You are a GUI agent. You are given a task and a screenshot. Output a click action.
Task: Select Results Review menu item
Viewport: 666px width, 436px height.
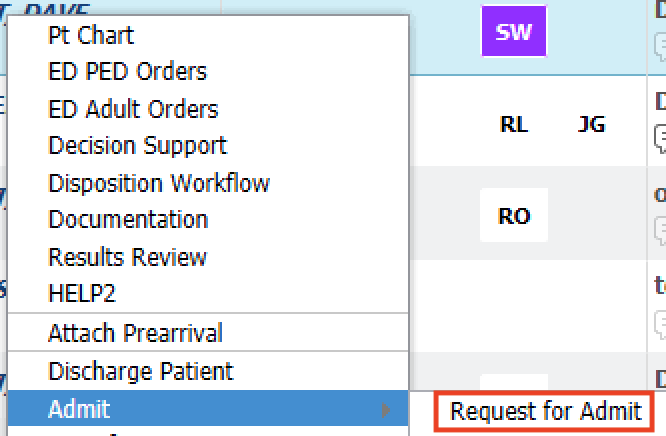[x=127, y=257]
